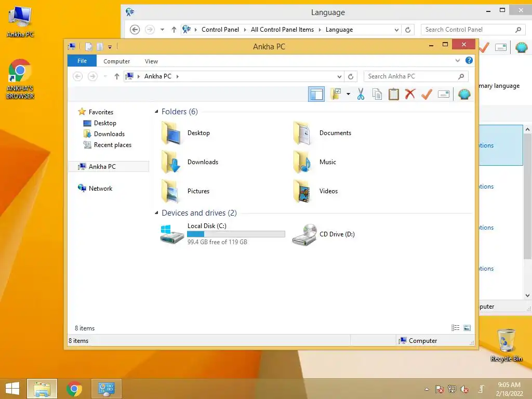Open the Recycle Bin
The width and height of the screenshot is (532, 399).
[506, 345]
